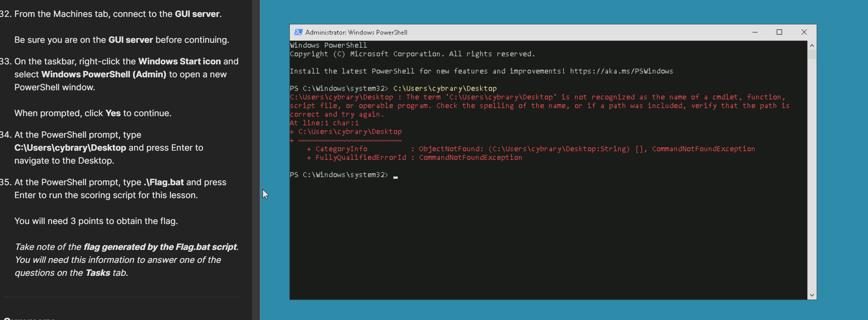Image resolution: width=868 pixels, height=320 pixels.
Task: Close the Administrator PowerShell window
Action: (804, 32)
